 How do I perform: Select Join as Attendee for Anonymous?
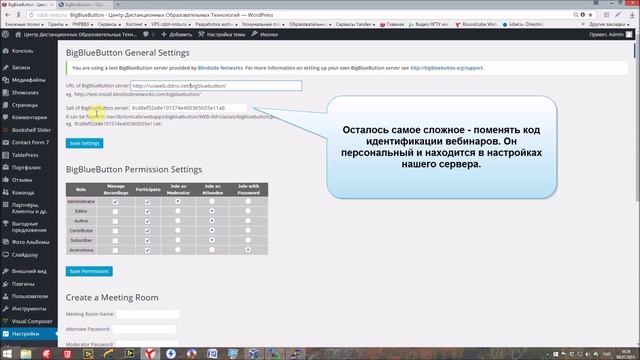coord(212,249)
